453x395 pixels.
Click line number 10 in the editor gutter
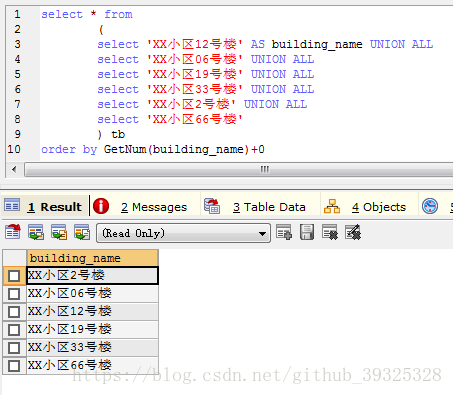(x=14, y=149)
